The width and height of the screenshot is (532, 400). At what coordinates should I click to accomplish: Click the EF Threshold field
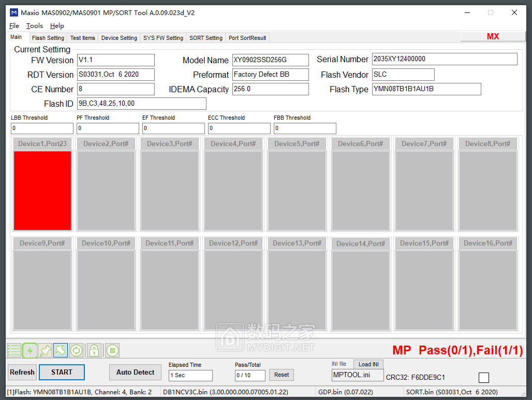[173, 128]
